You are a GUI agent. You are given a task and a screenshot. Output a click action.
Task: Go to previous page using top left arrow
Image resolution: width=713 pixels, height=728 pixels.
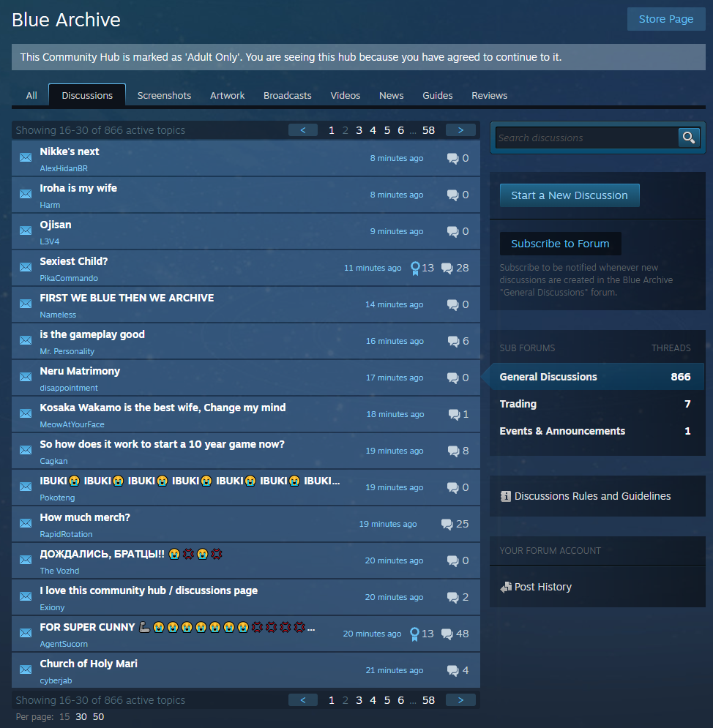(303, 130)
